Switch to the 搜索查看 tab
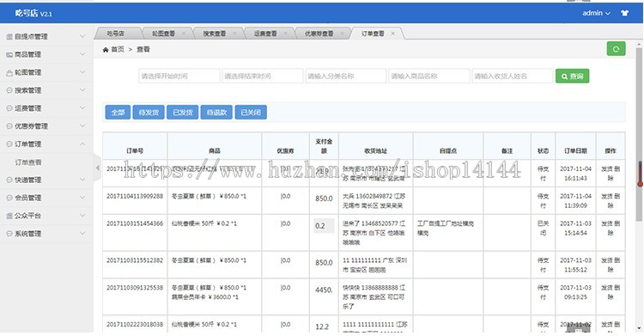This screenshot has height=336, width=644. pos(215,34)
